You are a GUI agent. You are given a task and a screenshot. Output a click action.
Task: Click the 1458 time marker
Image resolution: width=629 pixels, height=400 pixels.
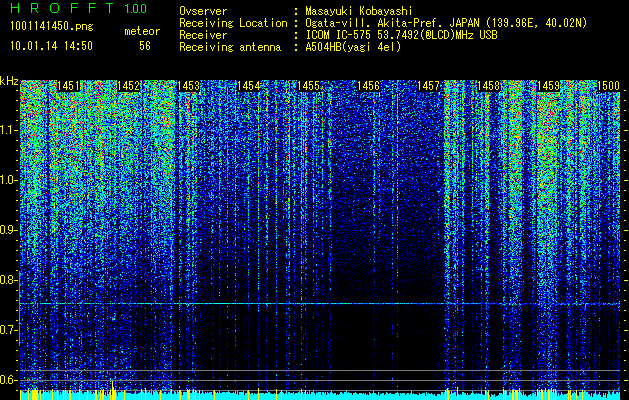(489, 86)
